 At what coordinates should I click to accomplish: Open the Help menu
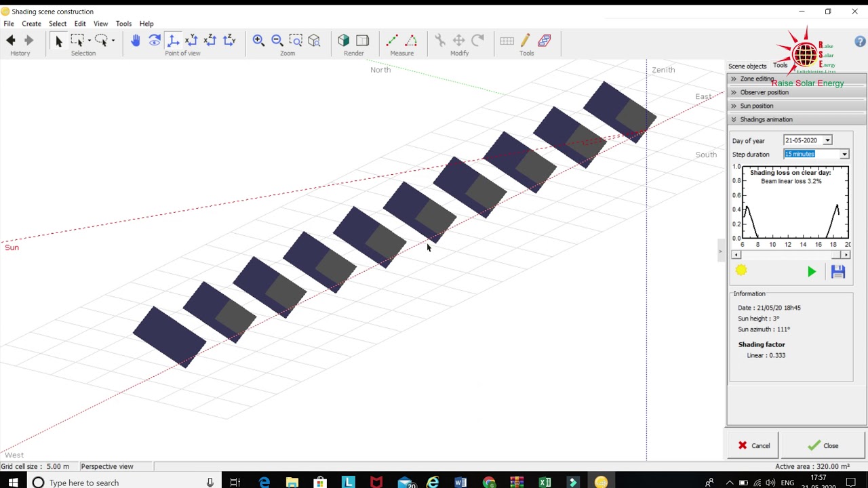(x=146, y=24)
